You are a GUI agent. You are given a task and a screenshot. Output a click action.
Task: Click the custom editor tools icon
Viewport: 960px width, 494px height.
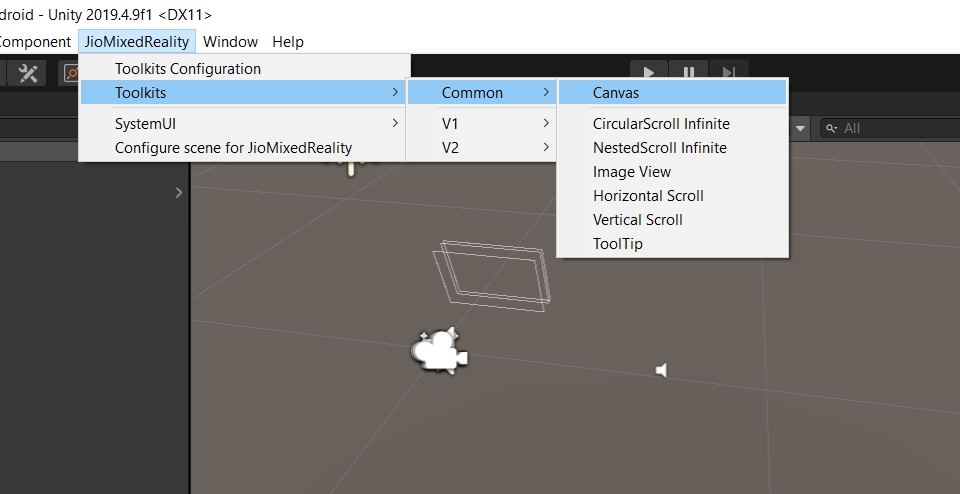[29, 73]
